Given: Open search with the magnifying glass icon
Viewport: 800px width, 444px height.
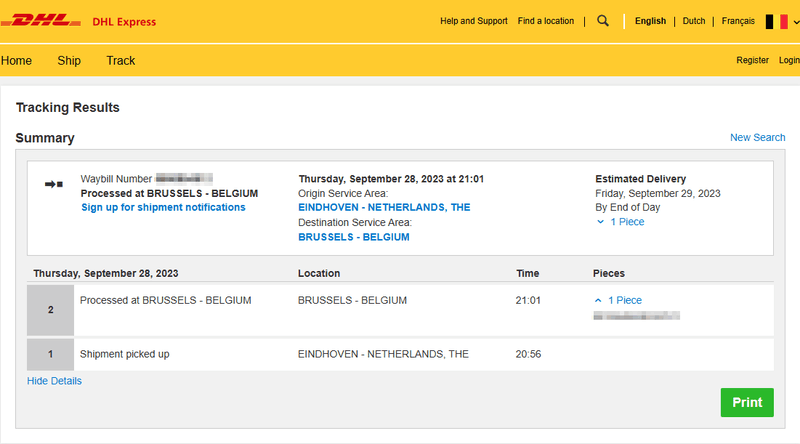Looking at the screenshot, I should coord(603,21).
